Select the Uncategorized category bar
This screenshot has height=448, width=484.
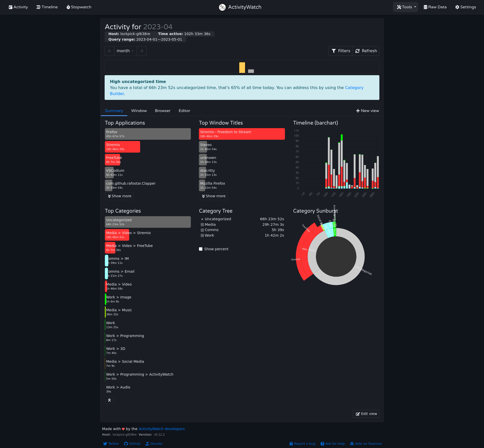tap(148, 222)
